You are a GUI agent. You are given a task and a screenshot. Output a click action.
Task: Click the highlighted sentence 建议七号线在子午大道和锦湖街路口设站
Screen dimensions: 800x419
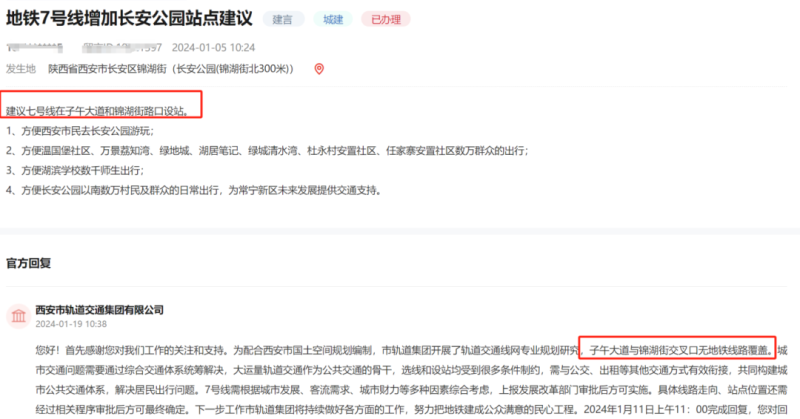click(102, 109)
